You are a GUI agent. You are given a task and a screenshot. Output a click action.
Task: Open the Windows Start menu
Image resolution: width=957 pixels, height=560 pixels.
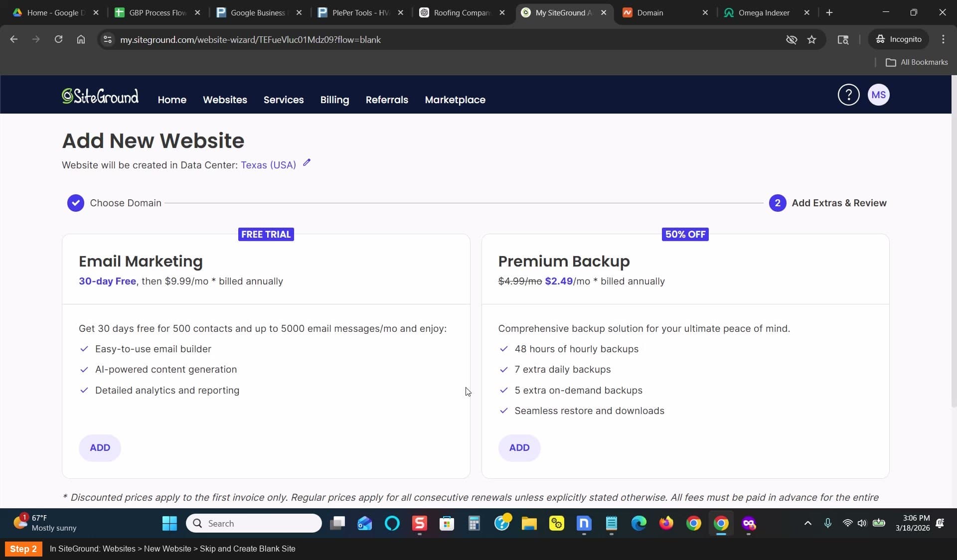(169, 523)
